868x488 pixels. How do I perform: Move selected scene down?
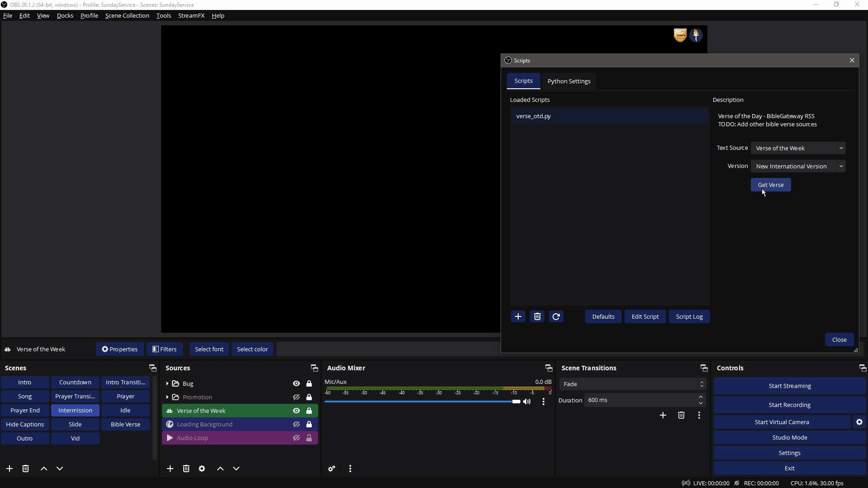[x=60, y=469]
